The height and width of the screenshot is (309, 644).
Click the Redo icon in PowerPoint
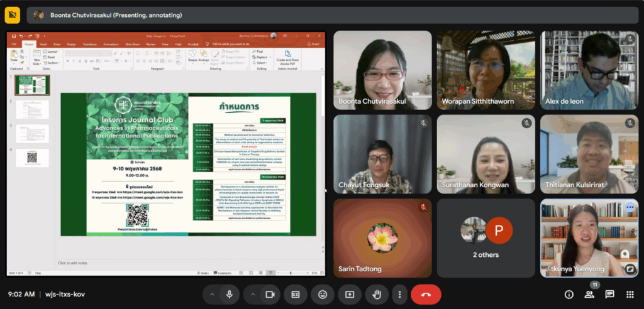pyautogui.click(x=30, y=36)
